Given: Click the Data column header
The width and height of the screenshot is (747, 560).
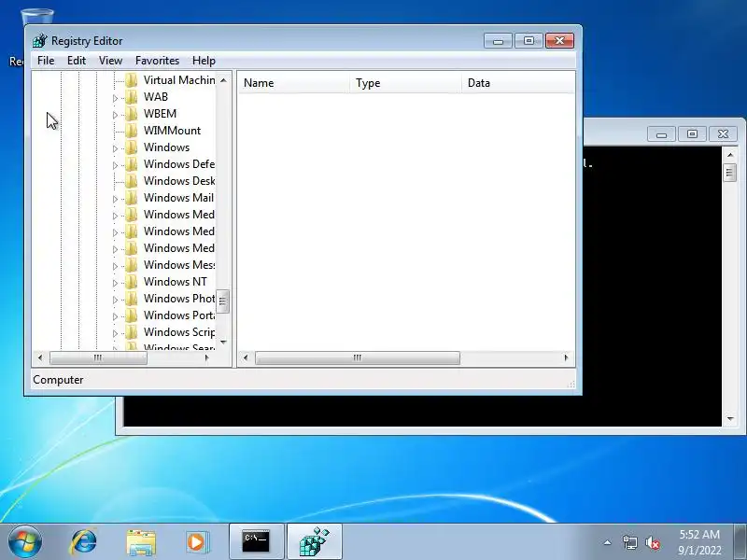Looking at the screenshot, I should pyautogui.click(x=518, y=83).
